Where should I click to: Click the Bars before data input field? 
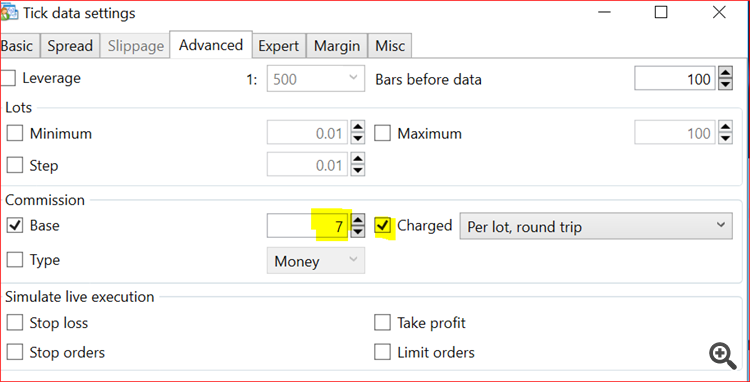(675, 78)
